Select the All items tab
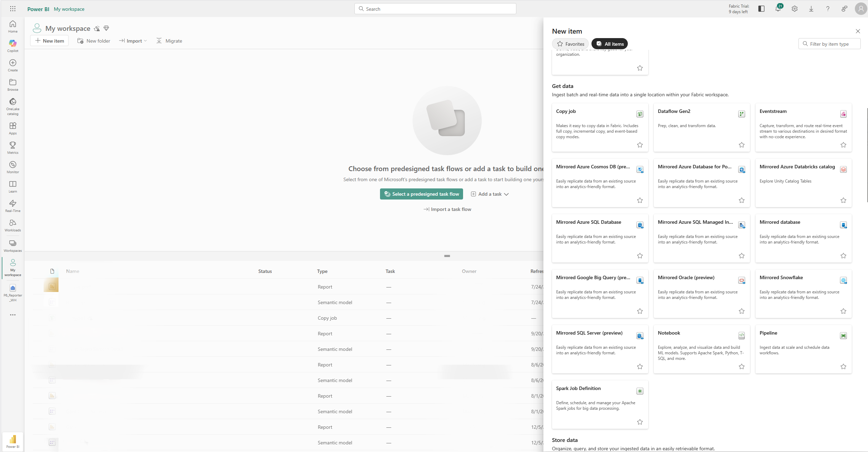This screenshot has height=452, width=868. (609, 44)
